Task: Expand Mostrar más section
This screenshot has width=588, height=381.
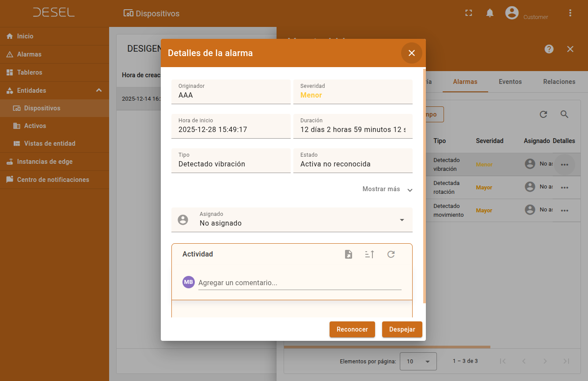Action: tap(387, 189)
